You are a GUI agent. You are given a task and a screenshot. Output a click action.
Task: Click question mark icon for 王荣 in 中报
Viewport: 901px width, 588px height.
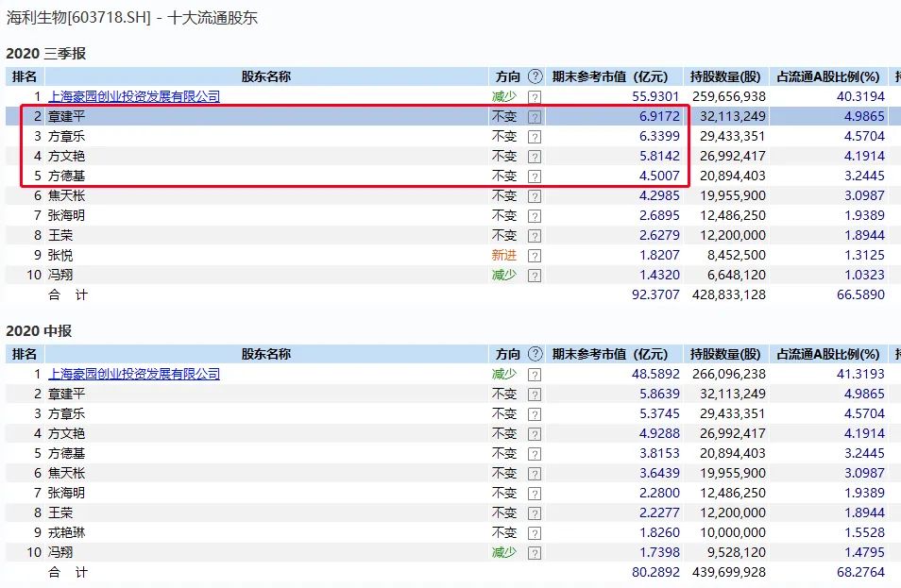pos(535,513)
